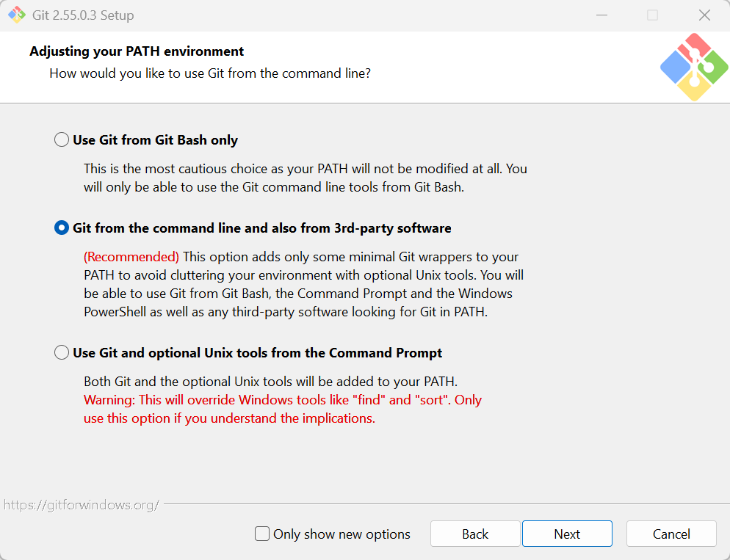This screenshot has height=560, width=730.
Task: Choose 'Git from the command line and 3rd-party software'
Action: (62, 228)
